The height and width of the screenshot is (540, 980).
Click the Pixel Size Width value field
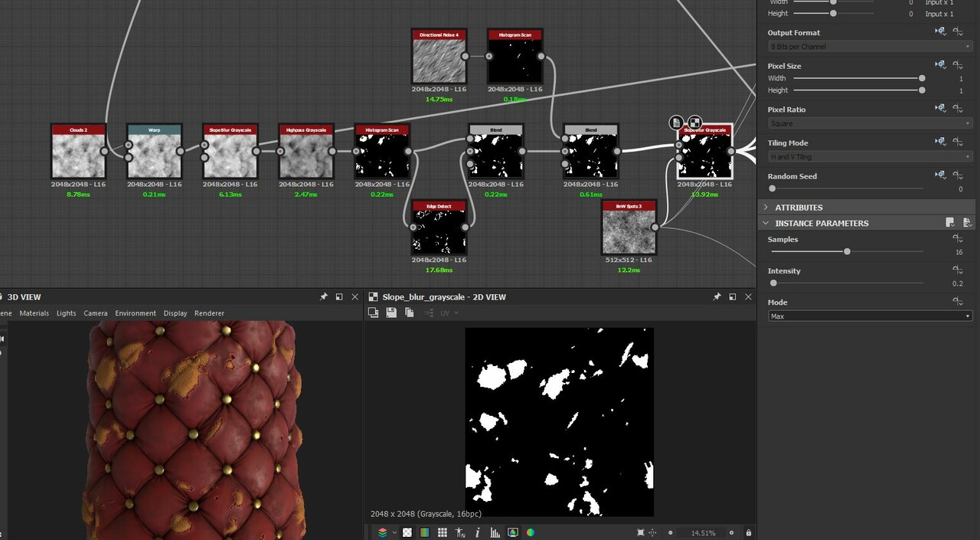[x=961, y=78]
